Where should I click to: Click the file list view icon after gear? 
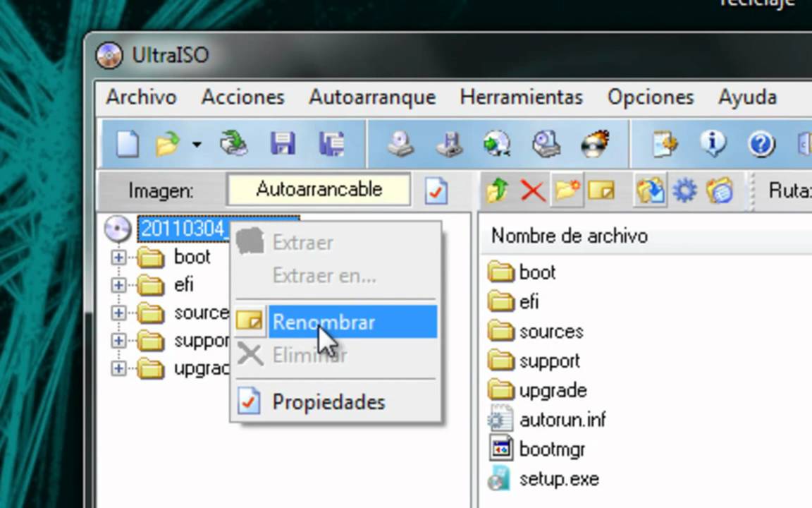click(719, 190)
